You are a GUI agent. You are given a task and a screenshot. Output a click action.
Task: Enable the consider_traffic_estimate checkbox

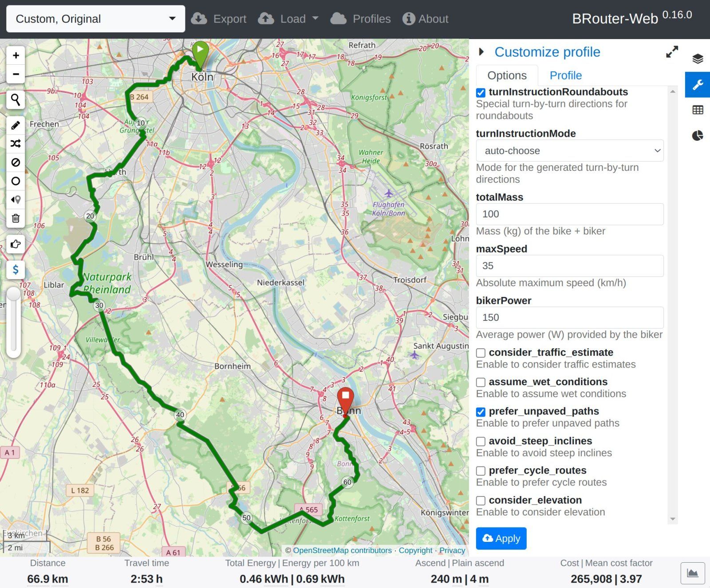[481, 353]
